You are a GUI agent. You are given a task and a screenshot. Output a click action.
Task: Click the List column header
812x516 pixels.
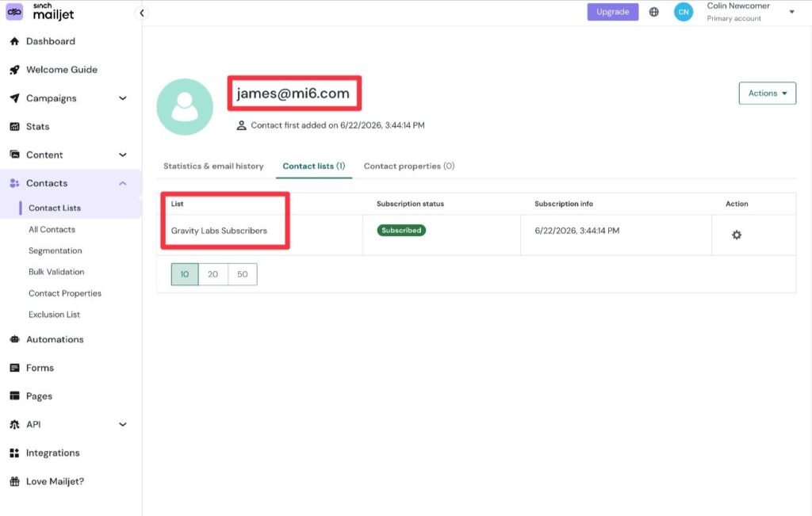click(x=177, y=204)
